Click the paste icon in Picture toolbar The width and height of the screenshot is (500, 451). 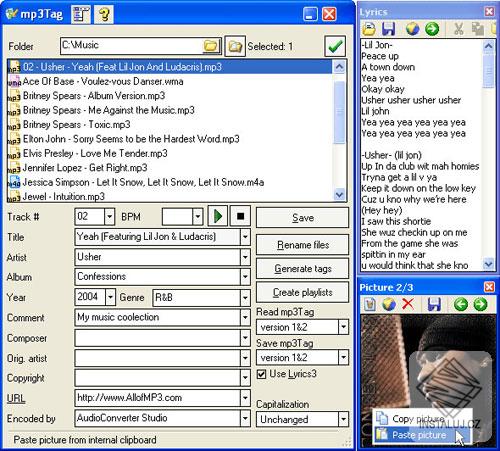[369, 304]
